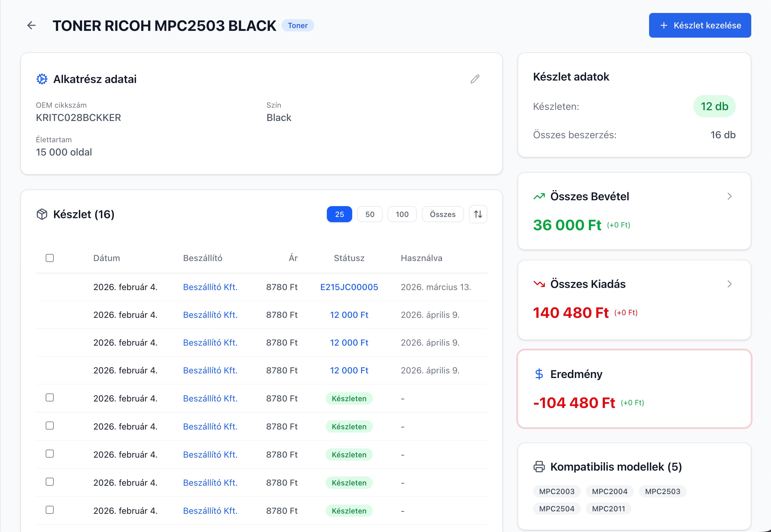This screenshot has height=532, width=771.
Task: Click the Összes Kiadás card title
Action: click(x=588, y=284)
